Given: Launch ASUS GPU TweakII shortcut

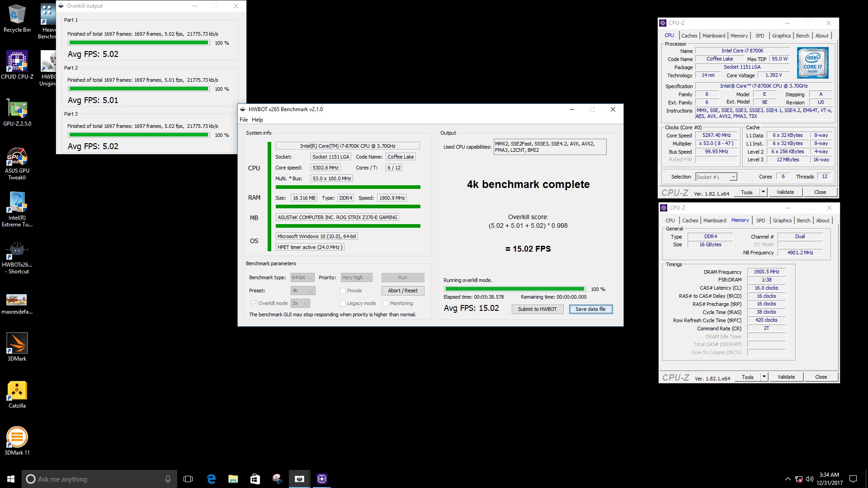Looking at the screenshot, I should coord(17,164).
